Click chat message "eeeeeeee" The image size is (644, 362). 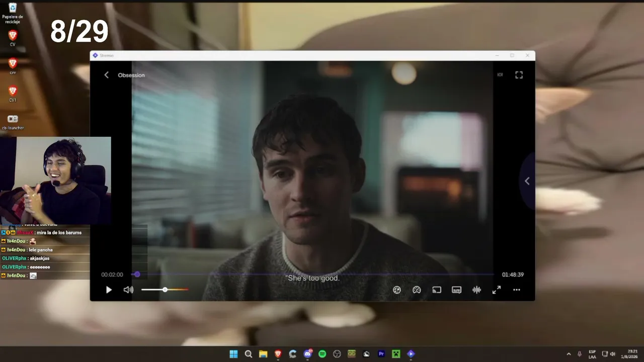[x=40, y=267]
